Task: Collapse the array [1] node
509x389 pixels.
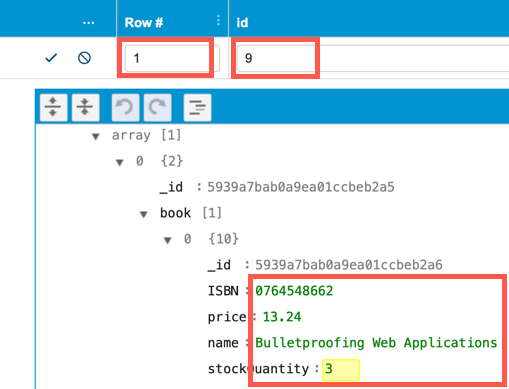Action: [96, 136]
